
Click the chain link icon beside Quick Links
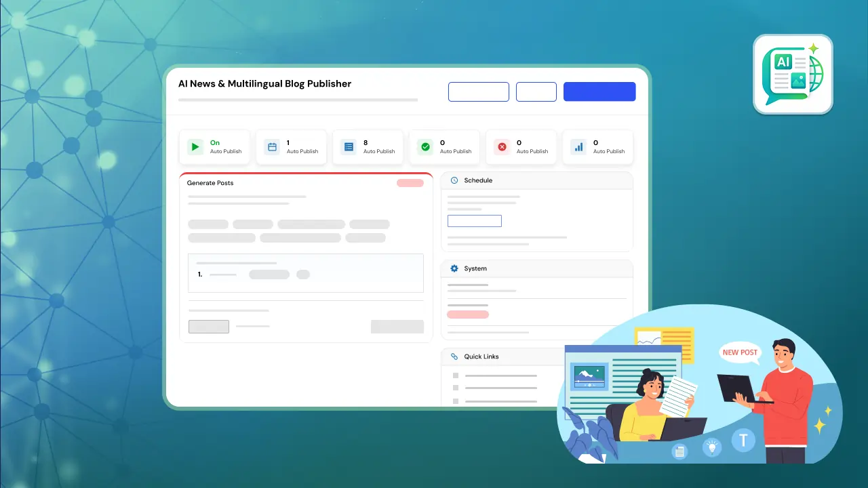click(x=454, y=357)
